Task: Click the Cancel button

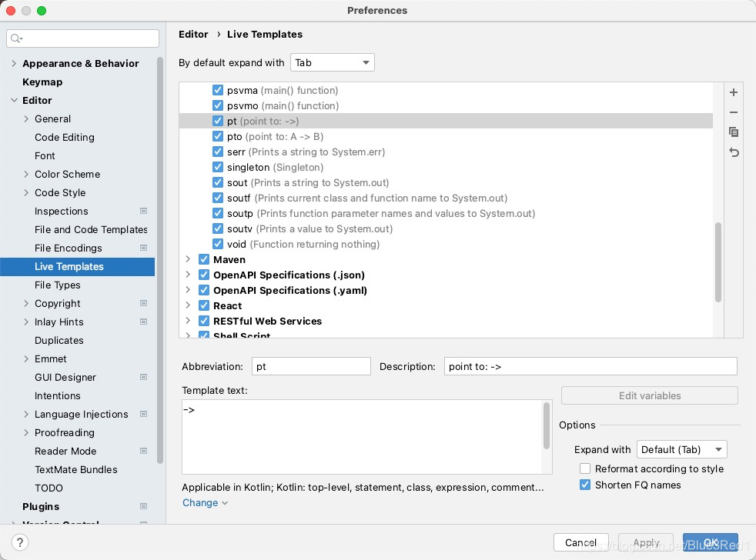Action: (580, 542)
